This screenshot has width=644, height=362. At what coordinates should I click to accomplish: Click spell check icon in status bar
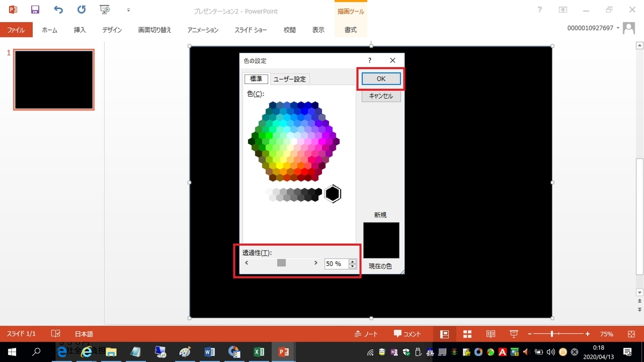point(56,334)
